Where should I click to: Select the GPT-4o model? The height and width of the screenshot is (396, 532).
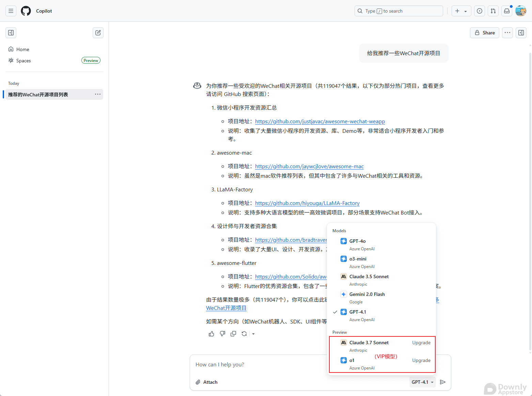click(x=381, y=244)
